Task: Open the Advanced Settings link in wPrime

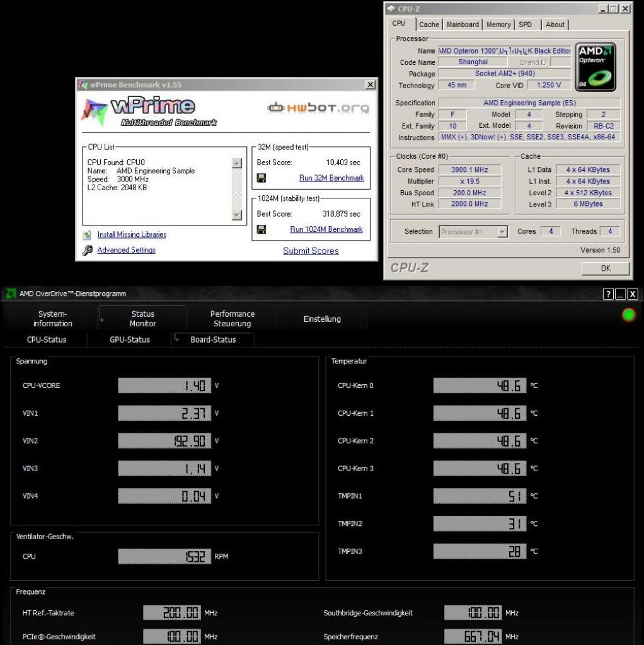Action: 126,250
